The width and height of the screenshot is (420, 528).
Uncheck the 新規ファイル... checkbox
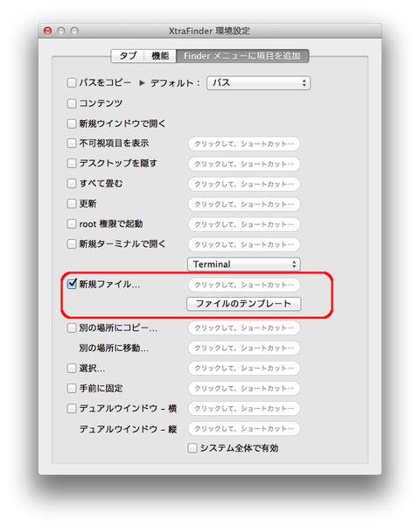[x=72, y=285]
